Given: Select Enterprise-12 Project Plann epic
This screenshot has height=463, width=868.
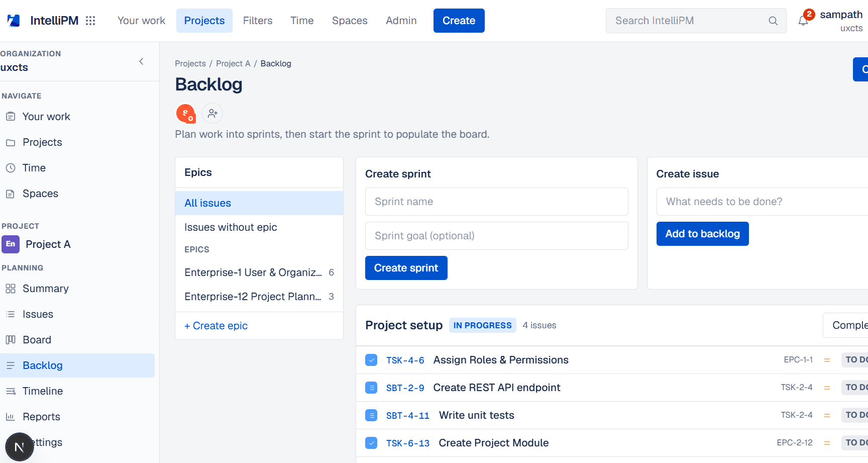Looking at the screenshot, I should click(259, 297).
